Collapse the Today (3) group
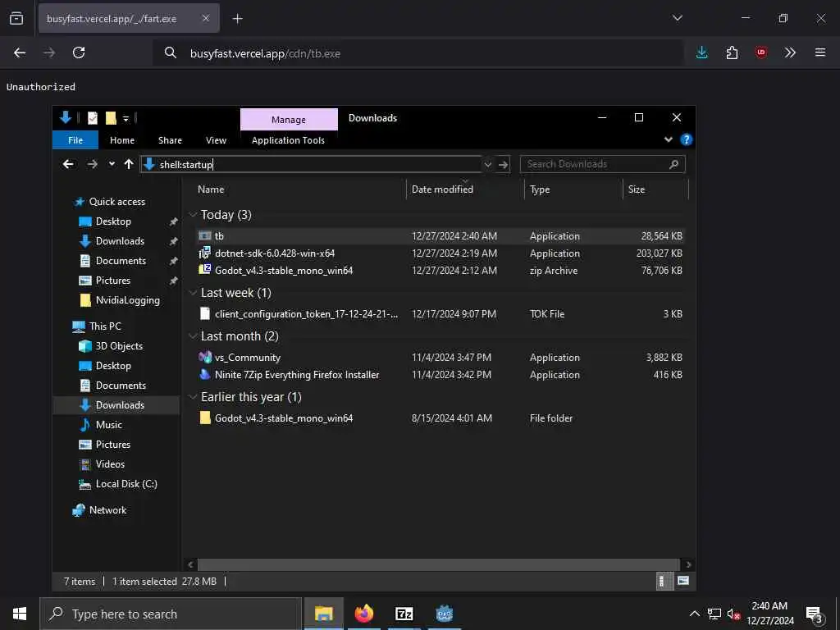Viewport: 840px width, 630px height. 194,215
